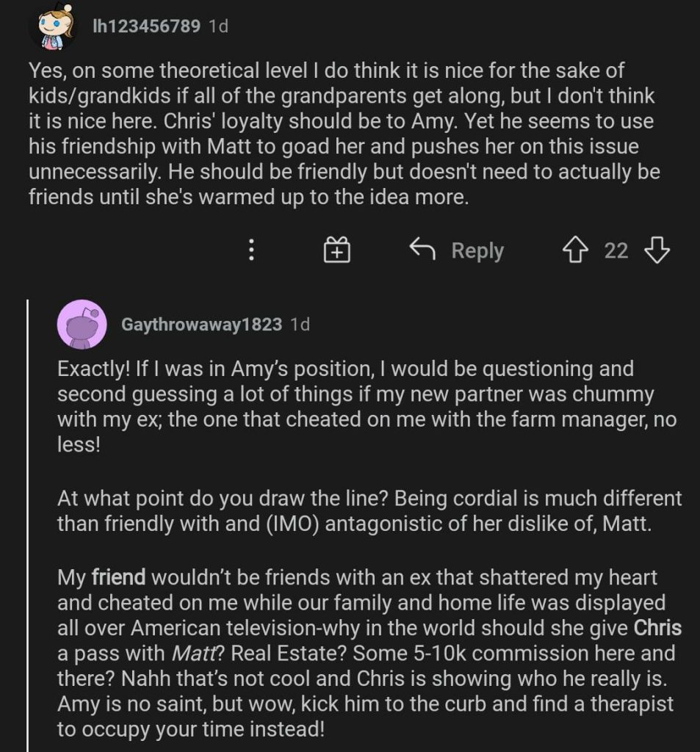Screen dimensions: 700x752
Task: Visit Gaythrowaway1823's username link
Action: [201, 325]
